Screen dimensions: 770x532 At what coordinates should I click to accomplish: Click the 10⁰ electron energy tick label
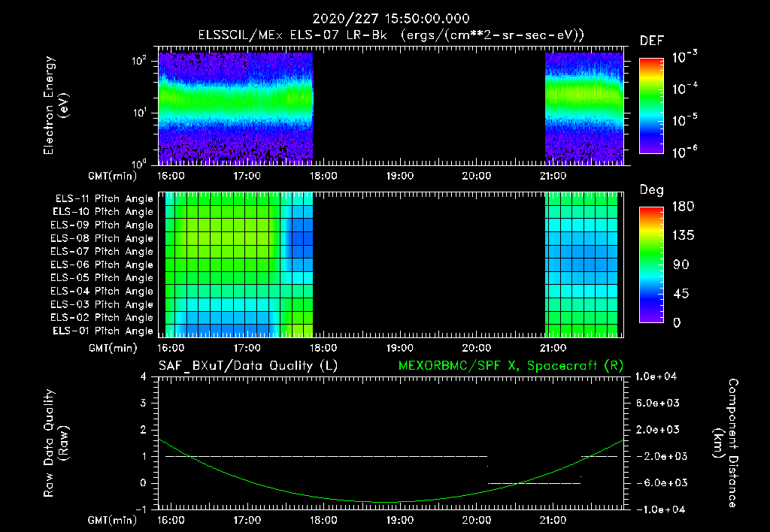click(x=139, y=163)
